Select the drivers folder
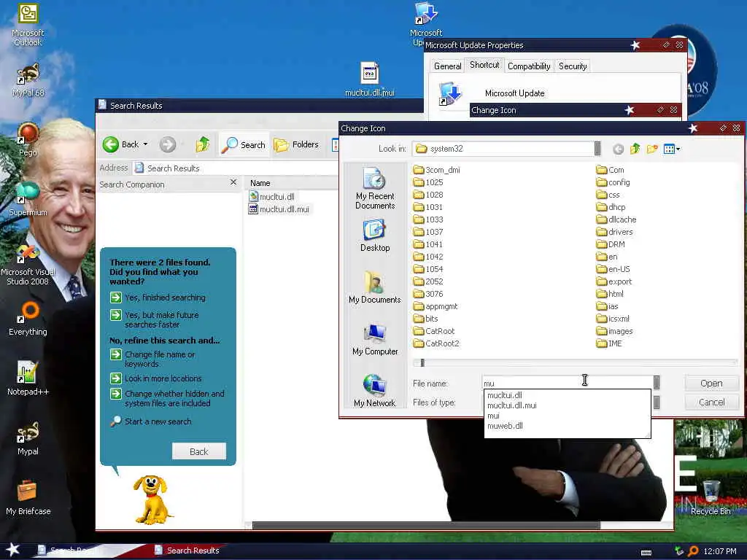The image size is (747, 560). (x=614, y=232)
